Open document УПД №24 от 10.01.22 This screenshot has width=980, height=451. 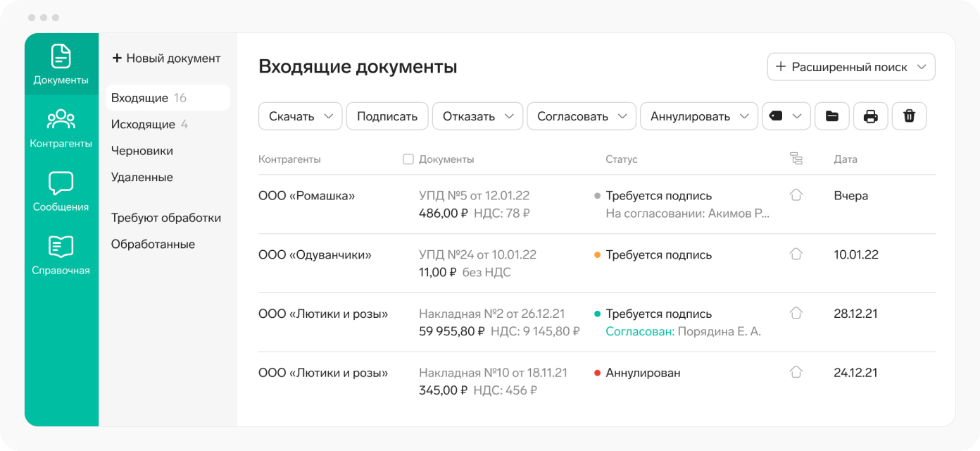point(477,254)
